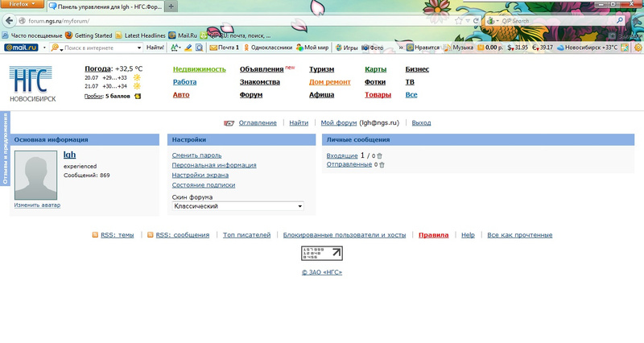Click the euro rate 39.17 indicator
The height and width of the screenshot is (343, 644).
[543, 48]
